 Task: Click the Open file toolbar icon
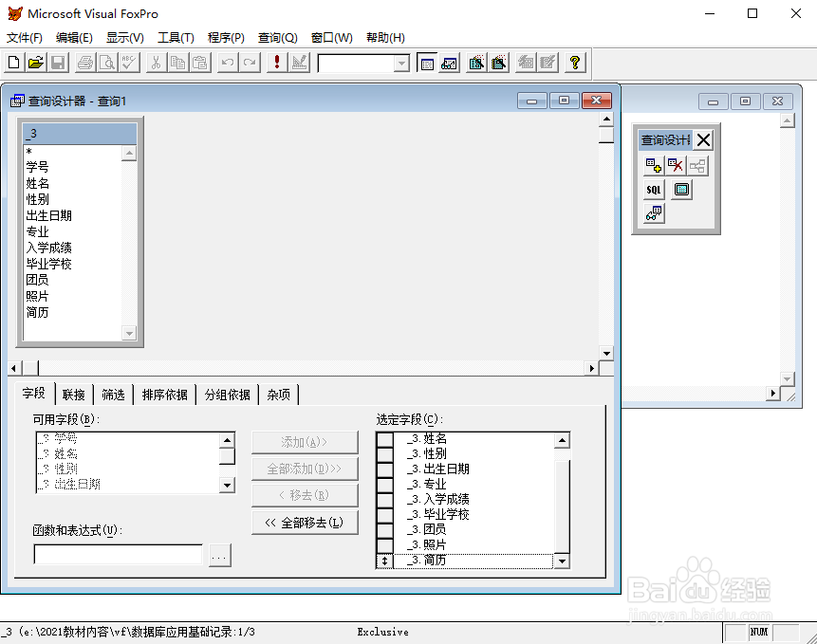[x=36, y=63]
